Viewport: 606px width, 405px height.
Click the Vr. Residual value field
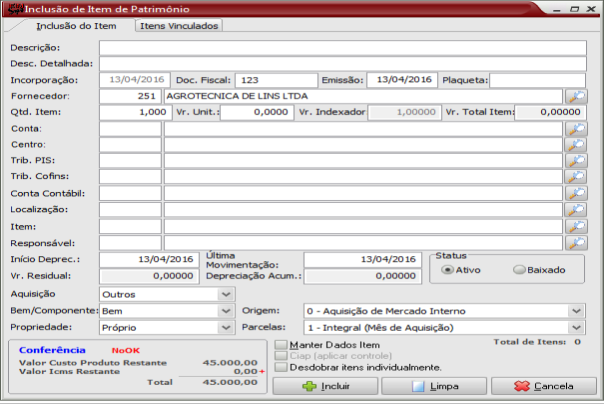pos(149,276)
